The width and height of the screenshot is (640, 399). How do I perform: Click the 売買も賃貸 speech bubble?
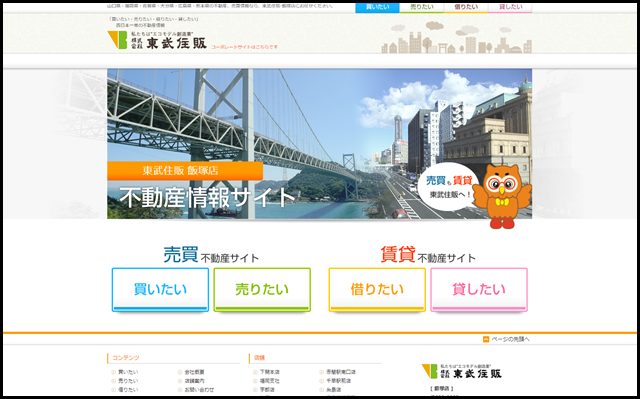448,186
